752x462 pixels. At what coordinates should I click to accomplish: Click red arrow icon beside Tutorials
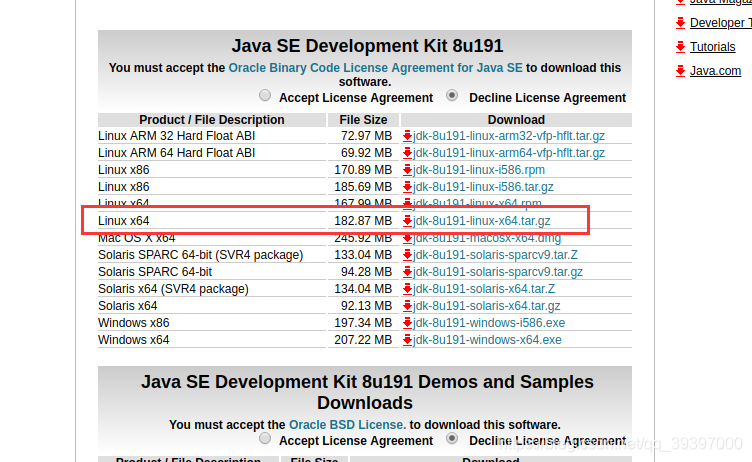680,47
